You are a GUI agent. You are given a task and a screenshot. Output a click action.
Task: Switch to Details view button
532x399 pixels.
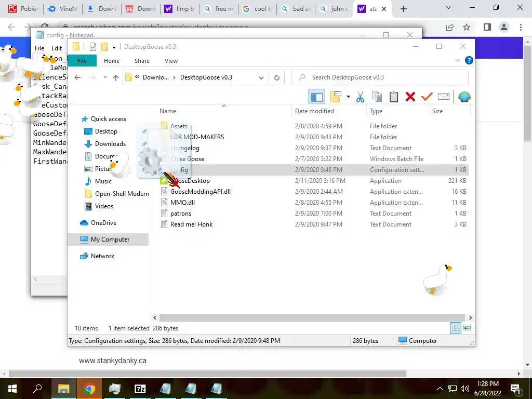pyautogui.click(x=456, y=328)
